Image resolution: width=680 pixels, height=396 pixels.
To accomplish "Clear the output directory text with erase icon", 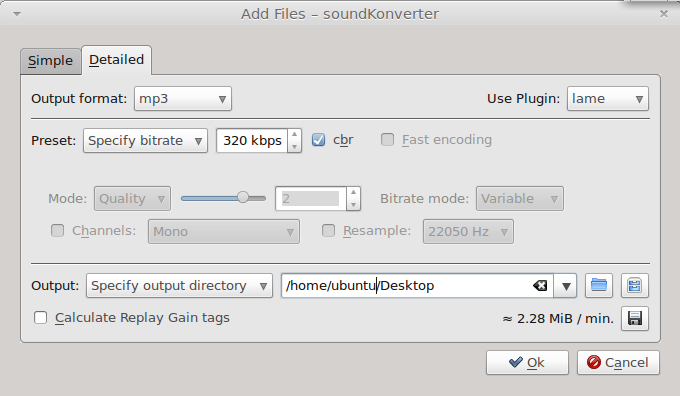I will point(540,285).
